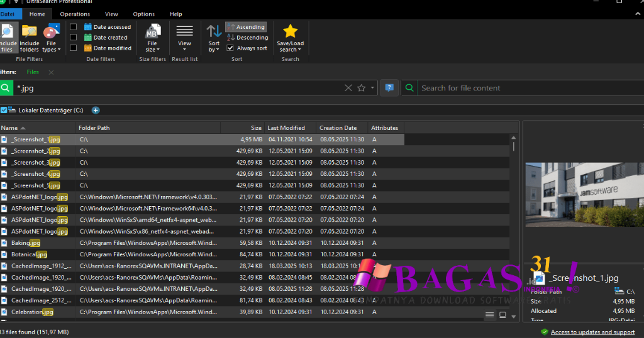644x338 pixels.
Task: Click the scroll up arrow of results
Action: (513, 138)
